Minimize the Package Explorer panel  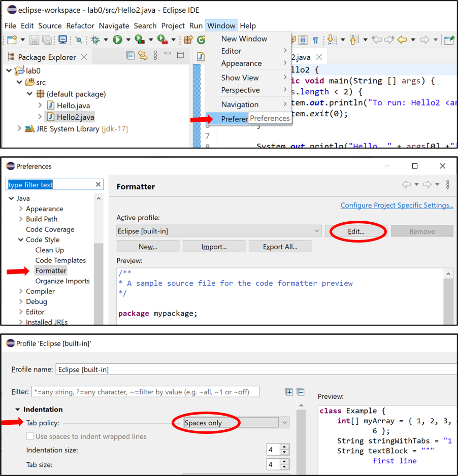click(168, 53)
